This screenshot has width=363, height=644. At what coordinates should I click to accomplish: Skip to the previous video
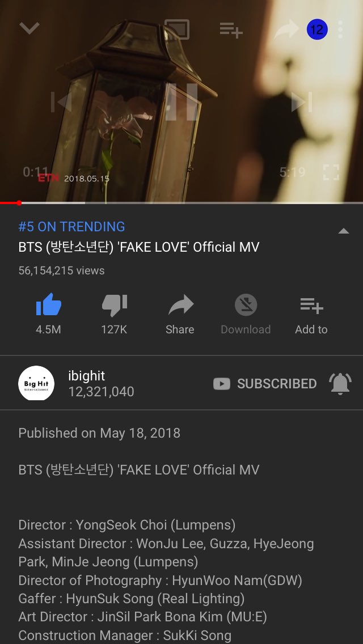click(x=61, y=102)
